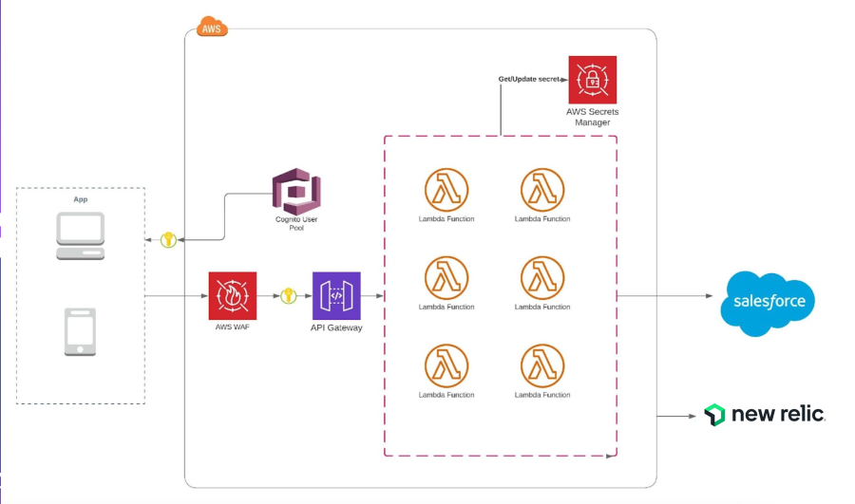Select the 'API Gateway' caption text

tap(336, 327)
